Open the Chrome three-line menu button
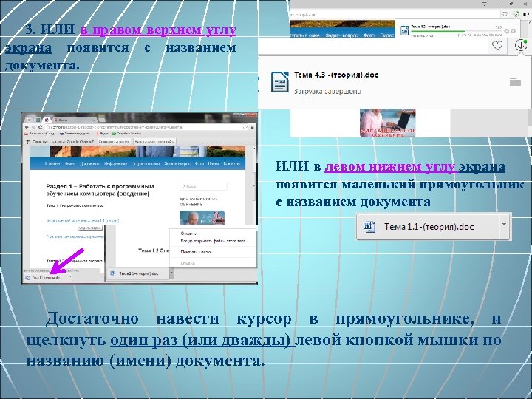Viewport: 532px width, 399px height. [x=253, y=127]
